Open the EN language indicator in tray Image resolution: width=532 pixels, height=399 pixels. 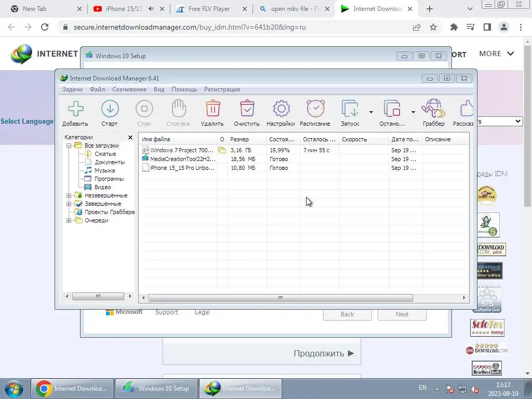click(x=422, y=388)
